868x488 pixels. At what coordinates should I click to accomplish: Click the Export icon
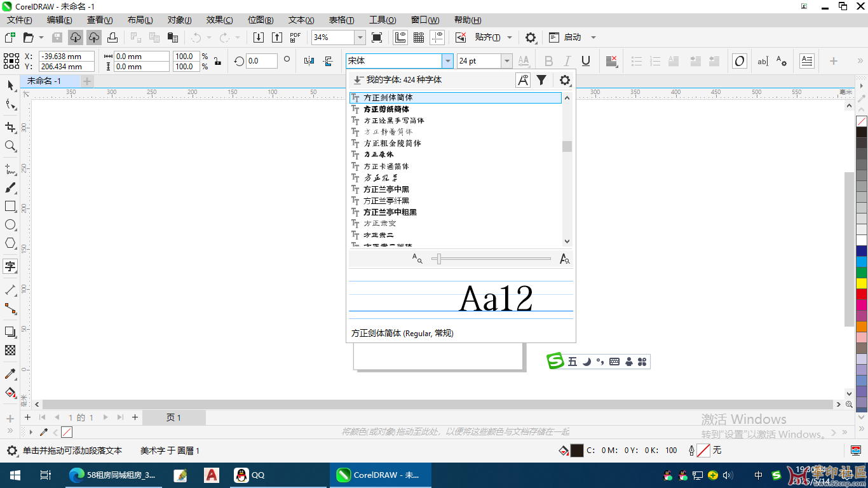(x=277, y=37)
